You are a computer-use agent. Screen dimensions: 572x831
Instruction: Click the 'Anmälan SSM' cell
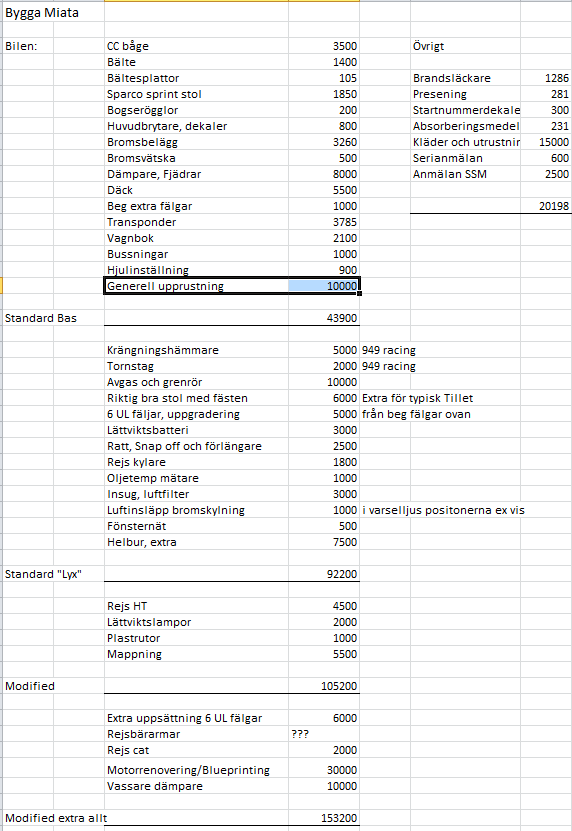tap(465, 174)
